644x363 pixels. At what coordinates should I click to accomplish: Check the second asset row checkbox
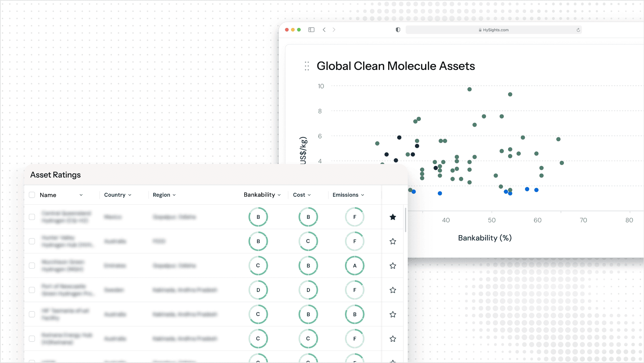32,241
